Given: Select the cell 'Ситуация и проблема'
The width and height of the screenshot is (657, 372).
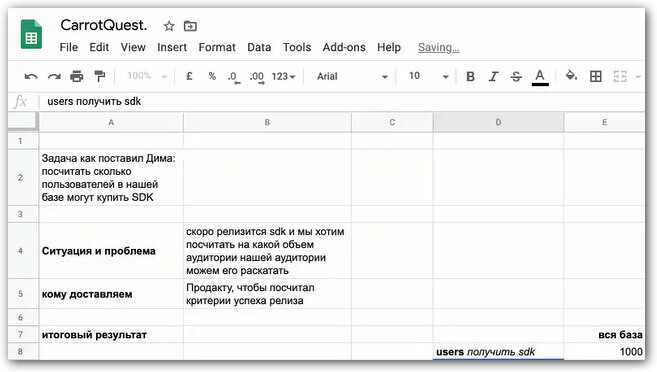Looking at the screenshot, I should pos(111,251).
